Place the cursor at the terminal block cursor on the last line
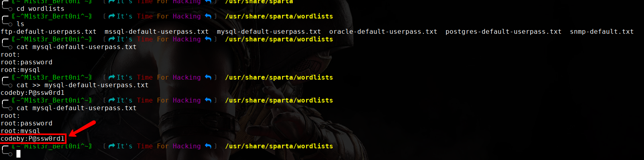Viewport: 644px width, 160px height. click(18, 154)
